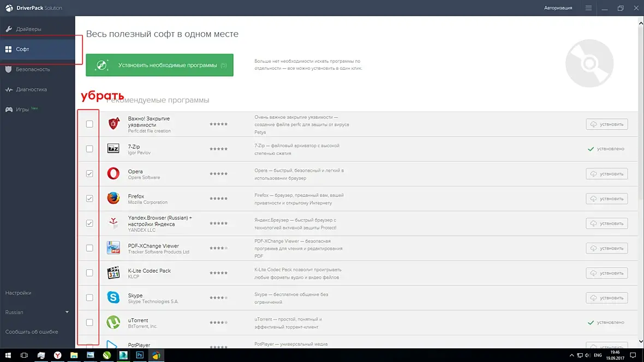644x362 pixels.
Task: Check the PDF-XChange Viewer checkbox
Action: (90, 248)
